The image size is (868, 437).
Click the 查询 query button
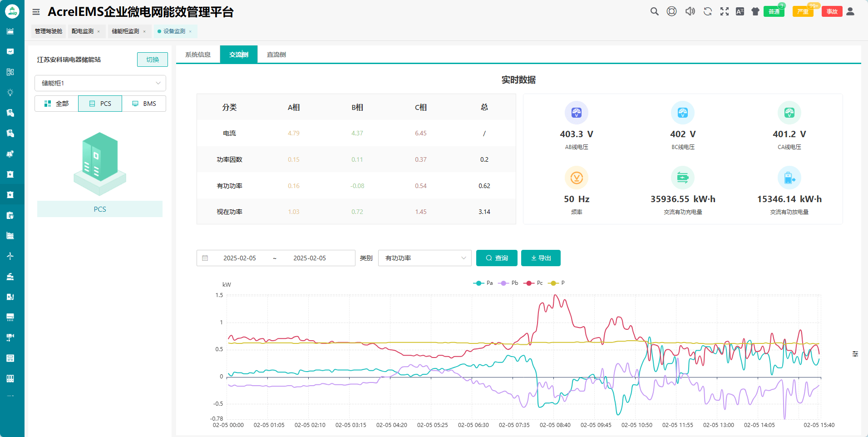497,258
